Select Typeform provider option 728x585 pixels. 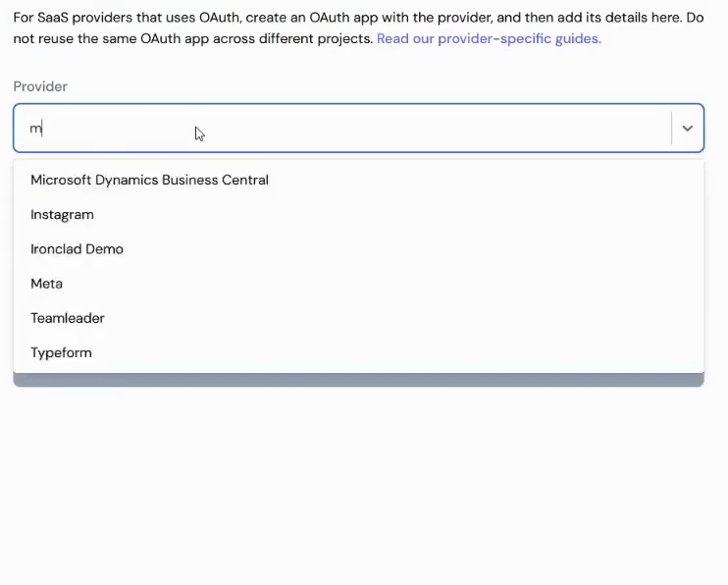(358, 352)
